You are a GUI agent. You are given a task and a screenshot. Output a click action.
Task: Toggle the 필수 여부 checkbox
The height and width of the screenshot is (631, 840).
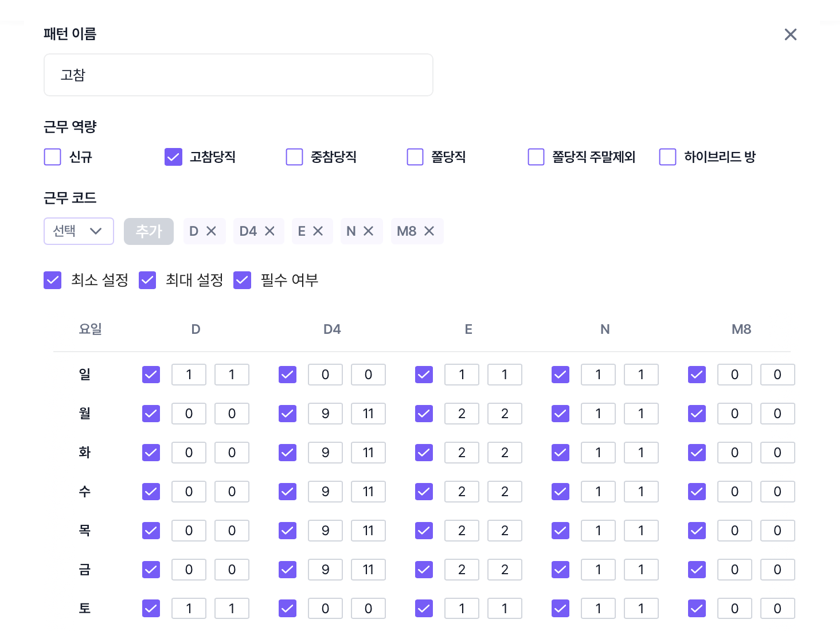tap(243, 281)
